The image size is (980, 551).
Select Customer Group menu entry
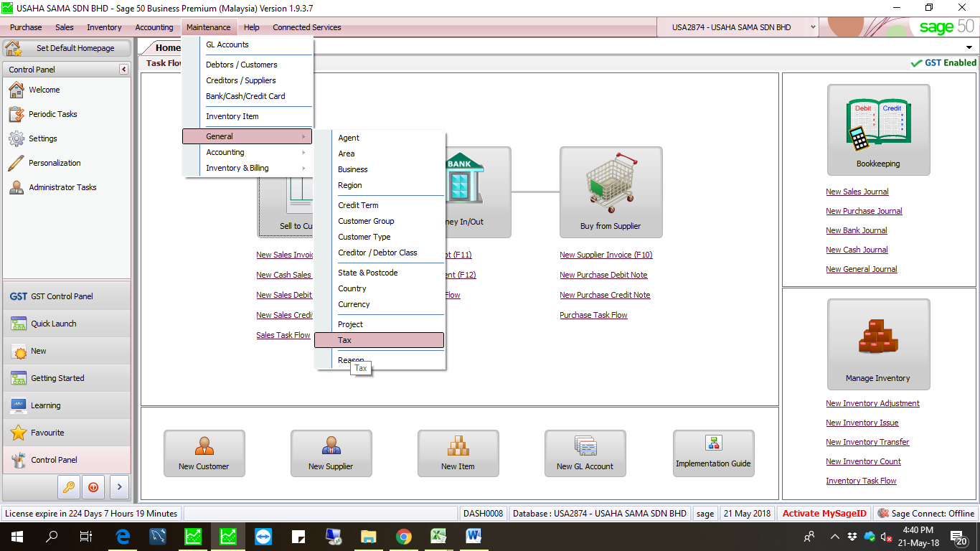click(380, 221)
